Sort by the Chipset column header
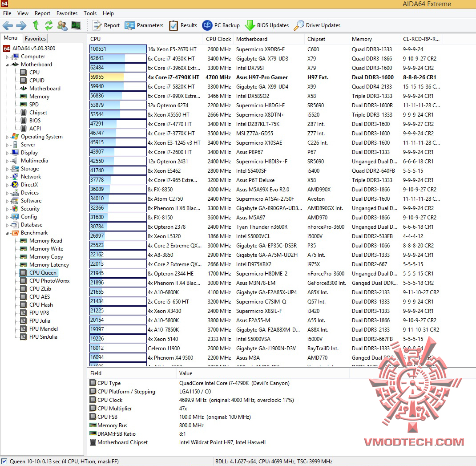476x466 pixels. 327,39
